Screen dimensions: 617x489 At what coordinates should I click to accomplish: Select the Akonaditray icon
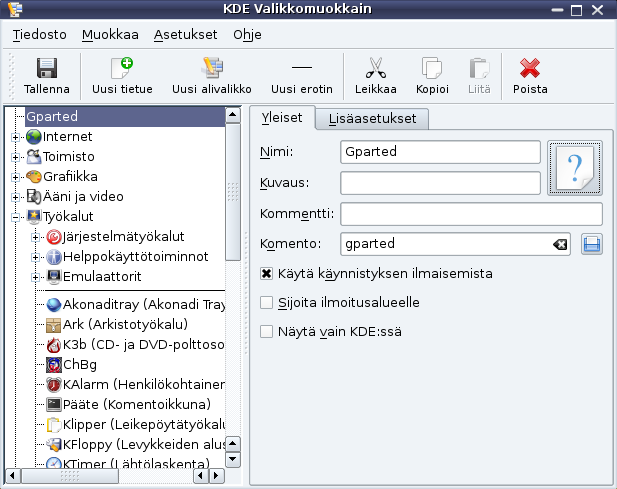tap(54, 304)
